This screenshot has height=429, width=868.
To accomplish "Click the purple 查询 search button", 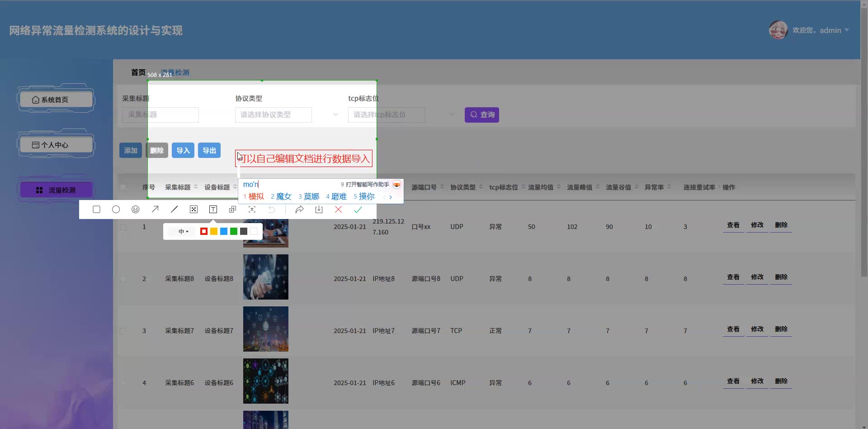I will point(481,115).
